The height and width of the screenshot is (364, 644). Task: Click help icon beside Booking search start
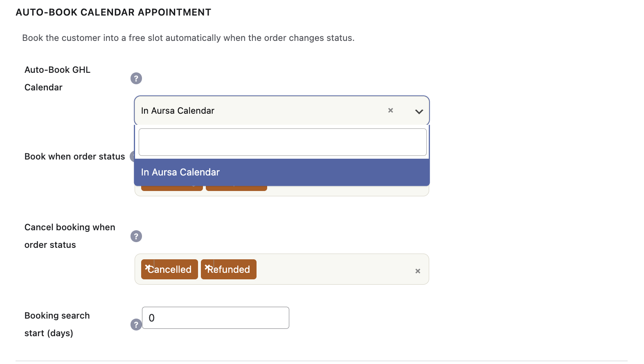point(136,324)
